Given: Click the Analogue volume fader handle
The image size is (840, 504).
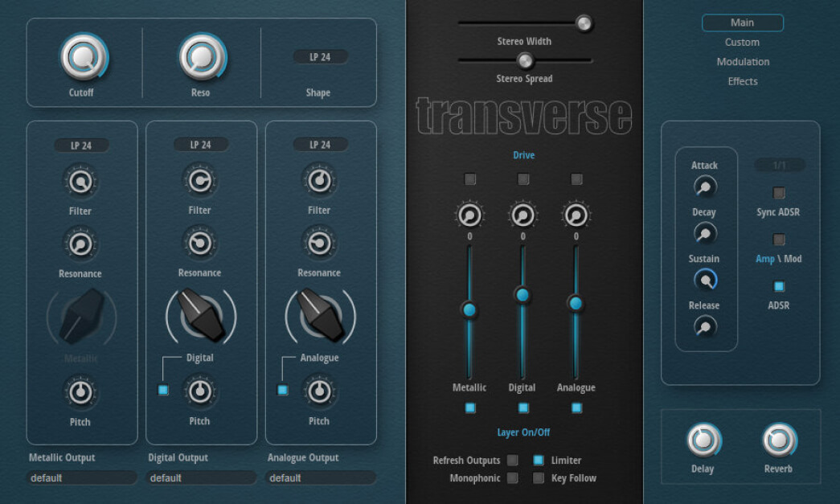Looking at the screenshot, I should (x=576, y=304).
